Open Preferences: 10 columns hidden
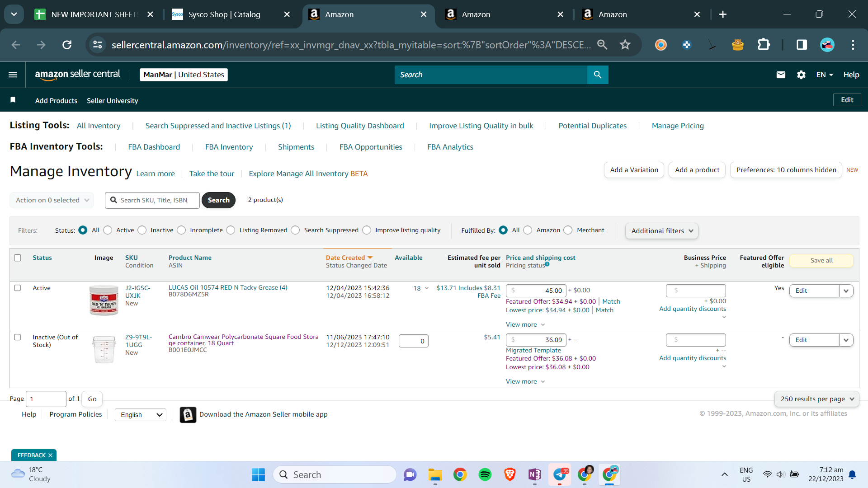This screenshot has height=488, width=868. coord(786,170)
